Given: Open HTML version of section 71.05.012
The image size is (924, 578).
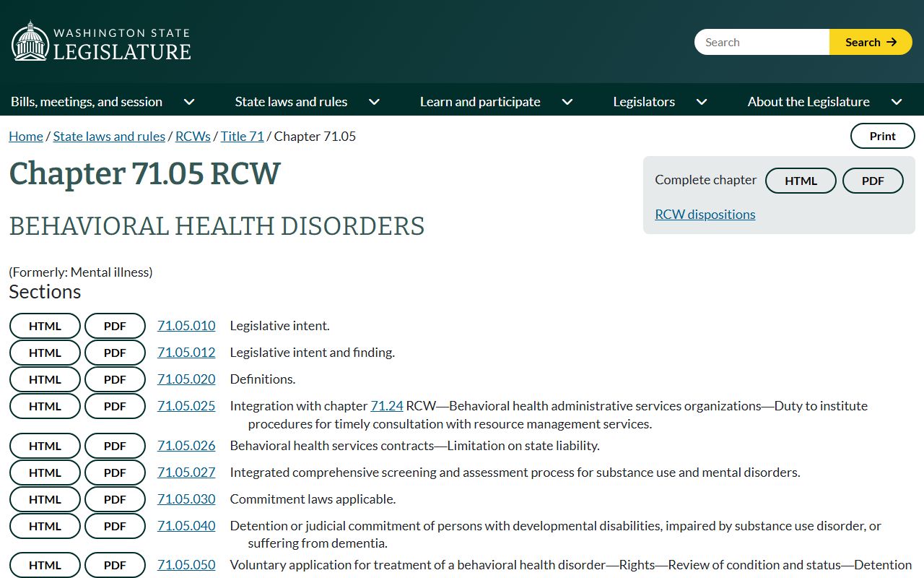Looking at the screenshot, I should [x=45, y=353].
